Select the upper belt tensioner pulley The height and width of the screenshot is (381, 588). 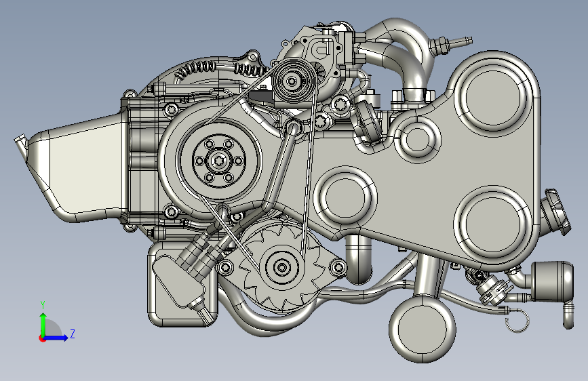click(x=293, y=81)
